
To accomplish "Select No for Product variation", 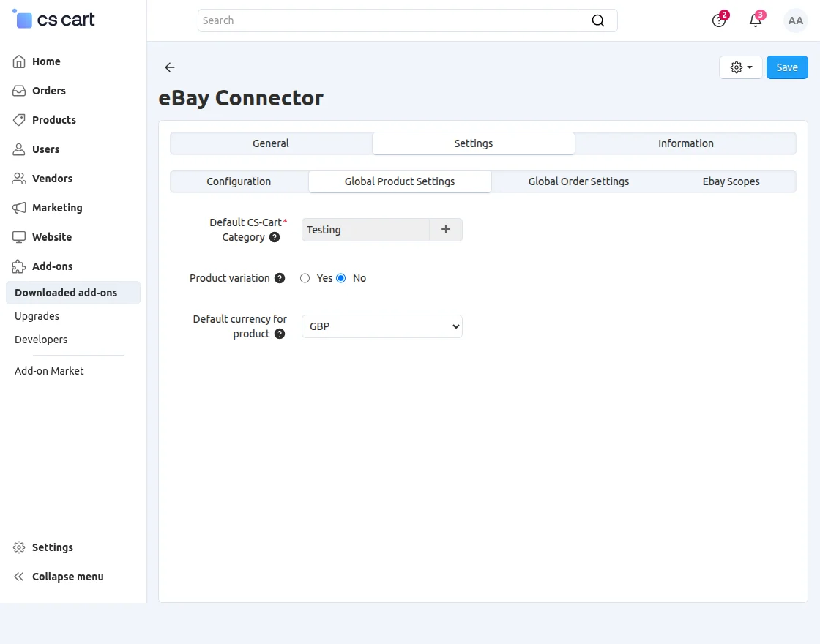I will tap(341, 278).
